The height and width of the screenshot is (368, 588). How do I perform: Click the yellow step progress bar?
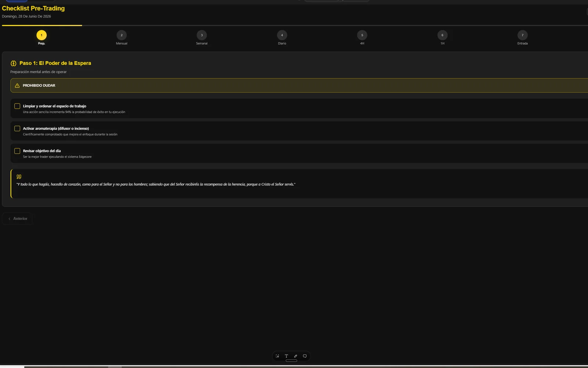(x=42, y=25)
